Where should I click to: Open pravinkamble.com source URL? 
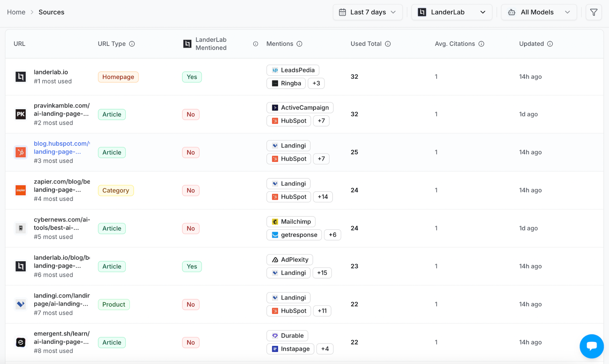(62, 109)
